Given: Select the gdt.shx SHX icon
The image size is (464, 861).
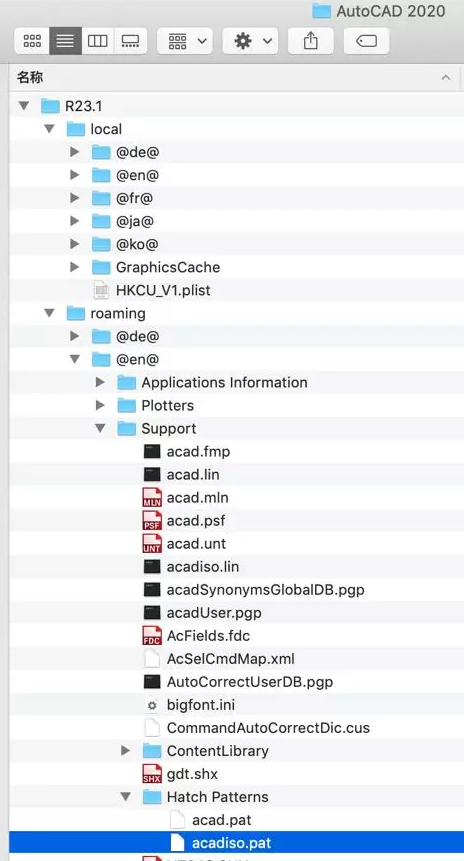Looking at the screenshot, I should point(152,774).
